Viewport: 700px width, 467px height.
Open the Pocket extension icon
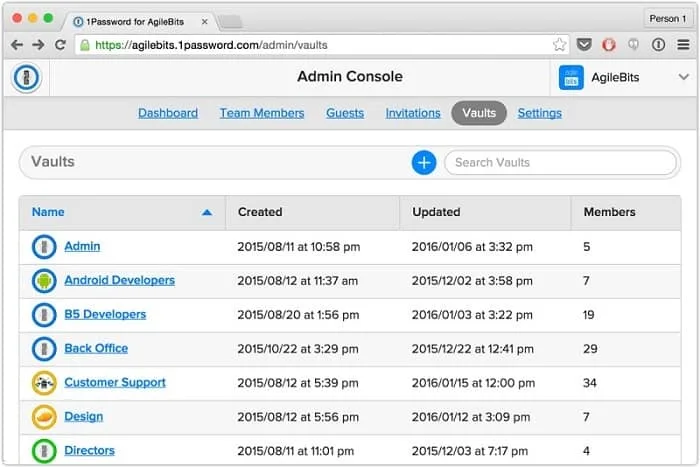(x=584, y=45)
